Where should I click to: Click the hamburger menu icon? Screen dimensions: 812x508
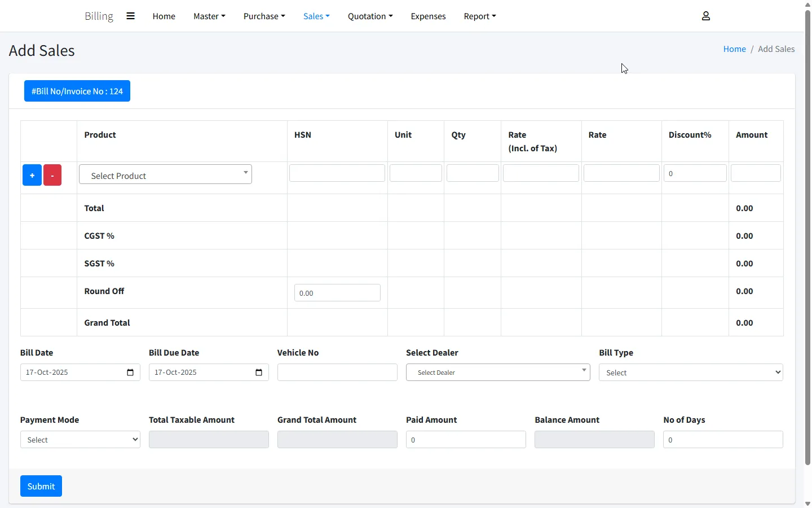[x=130, y=16]
